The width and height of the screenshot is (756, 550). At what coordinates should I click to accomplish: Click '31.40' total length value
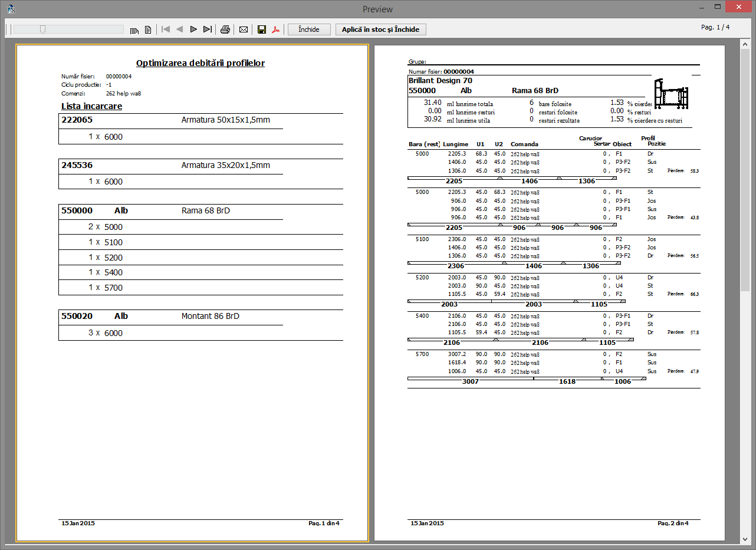click(433, 103)
